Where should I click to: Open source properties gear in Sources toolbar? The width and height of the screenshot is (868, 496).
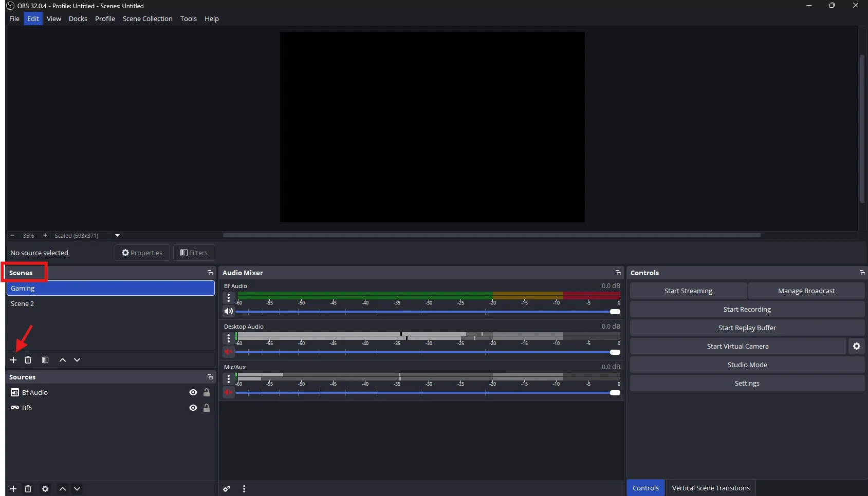point(45,489)
